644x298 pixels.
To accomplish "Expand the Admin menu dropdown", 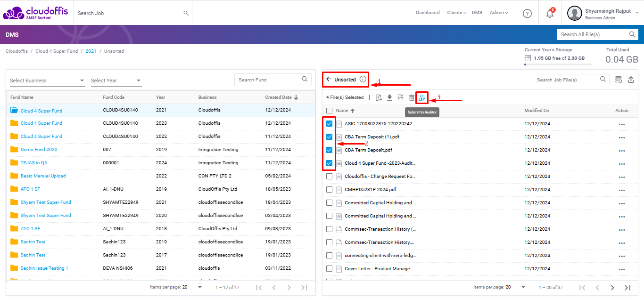I will click(x=499, y=13).
